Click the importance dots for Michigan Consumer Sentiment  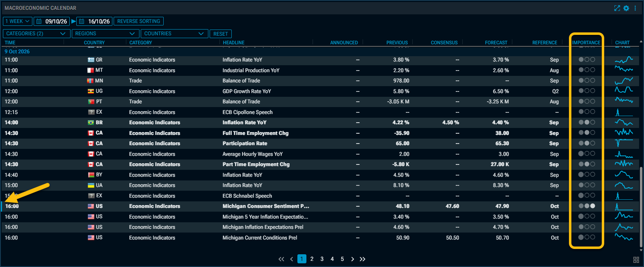[587, 206]
